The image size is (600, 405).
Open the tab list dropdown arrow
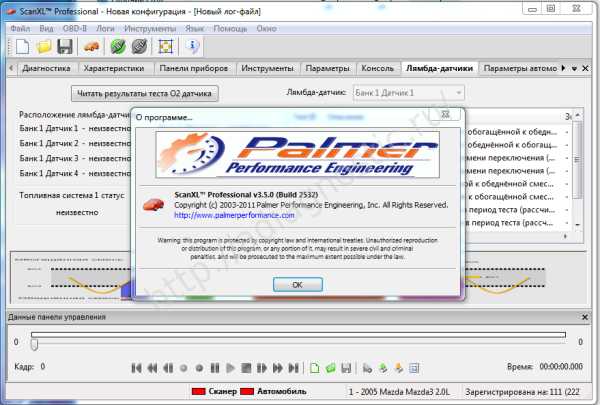click(574, 69)
